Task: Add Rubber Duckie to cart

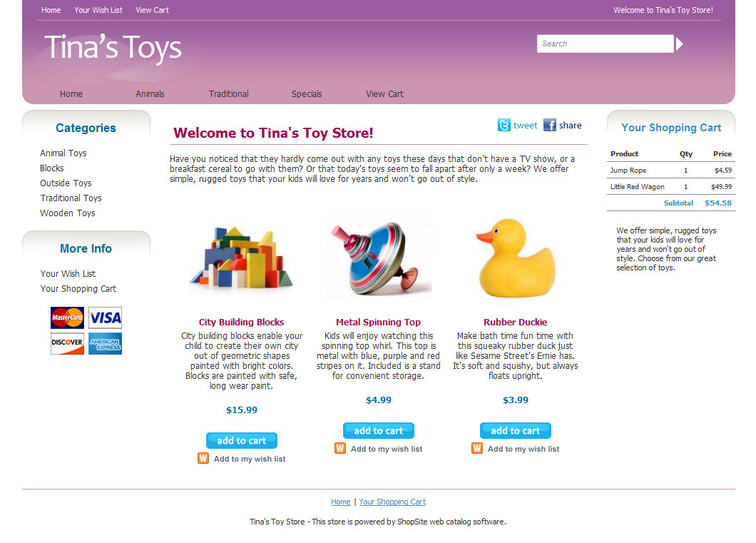Action: (516, 431)
